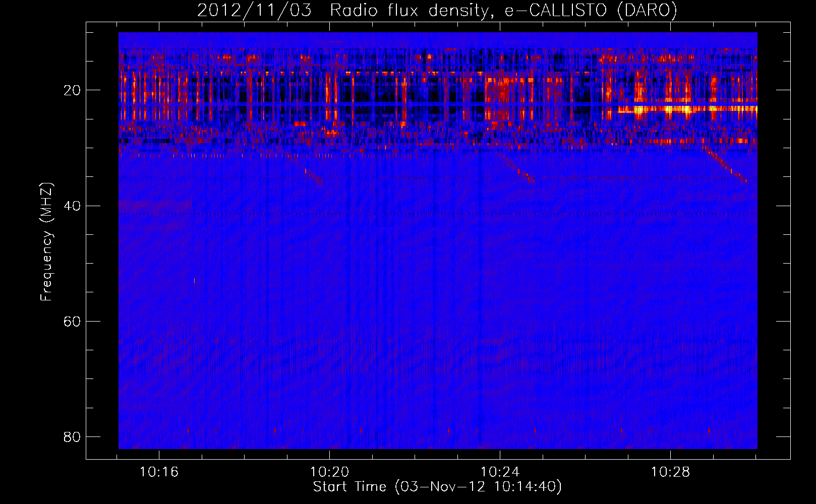Click the bright yellow emission band near 23 MHz
The width and height of the screenshot is (816, 504).
[x=687, y=108]
